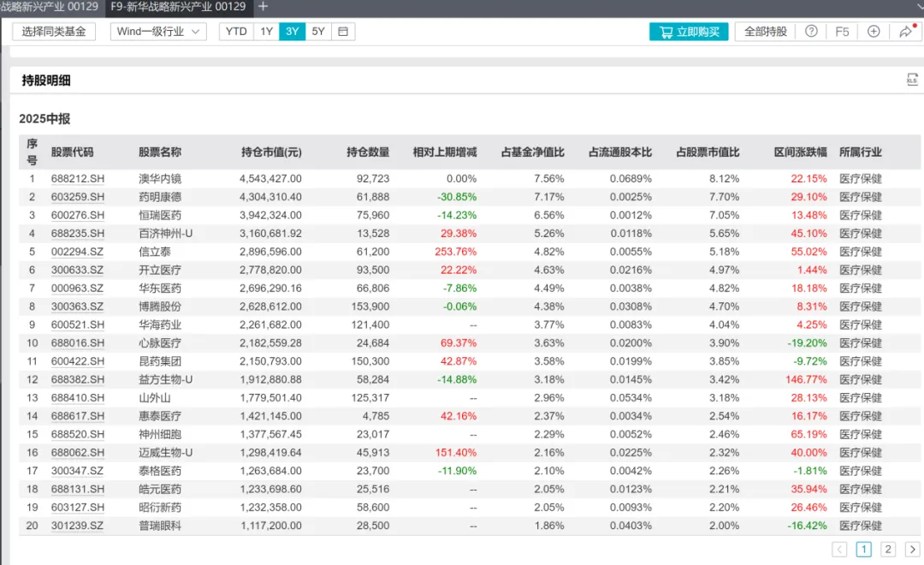This screenshot has width=924, height=565.
Task: Open stock code 603259.SH link
Action: [78, 197]
